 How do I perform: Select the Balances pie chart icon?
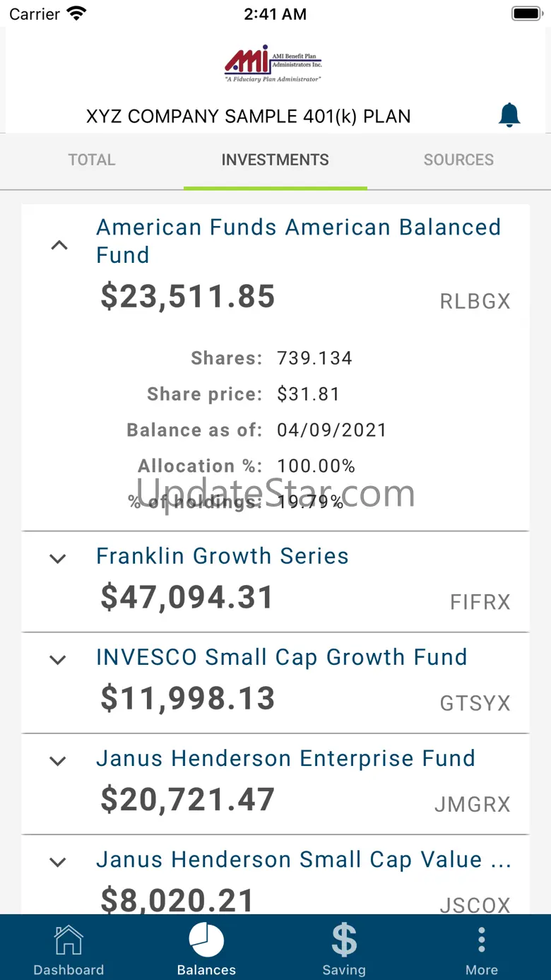pos(206,940)
